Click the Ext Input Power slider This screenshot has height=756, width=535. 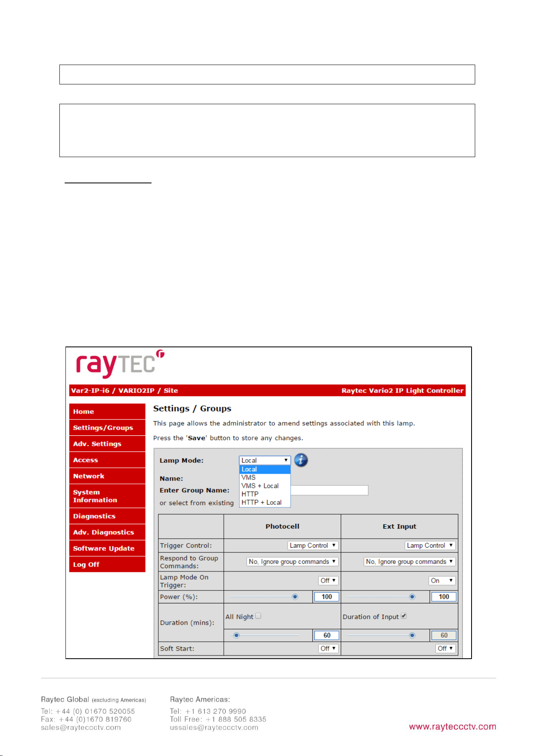coord(381,597)
